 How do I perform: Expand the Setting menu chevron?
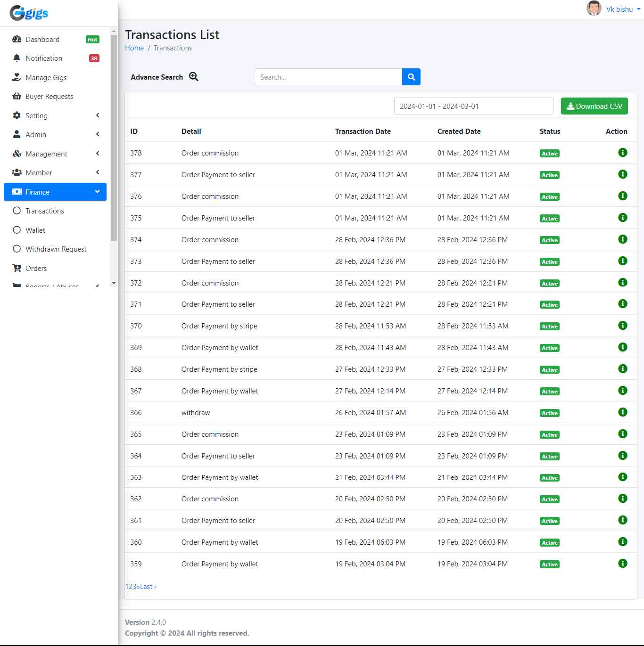pos(98,115)
